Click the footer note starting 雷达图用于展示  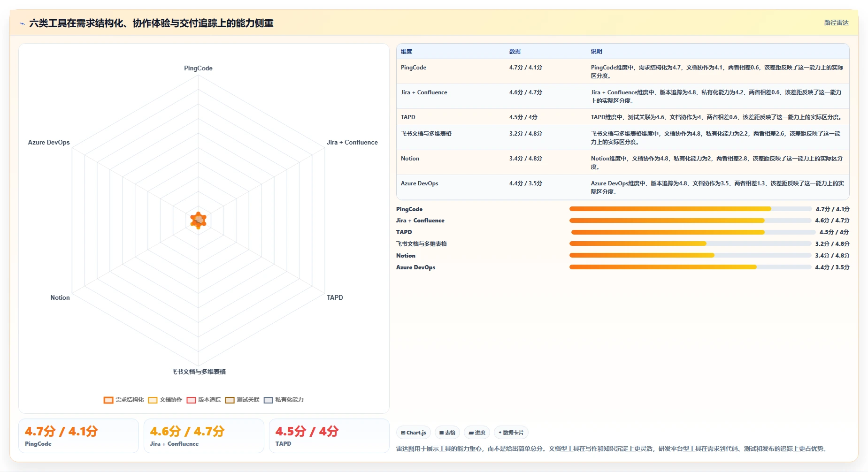tap(611, 449)
